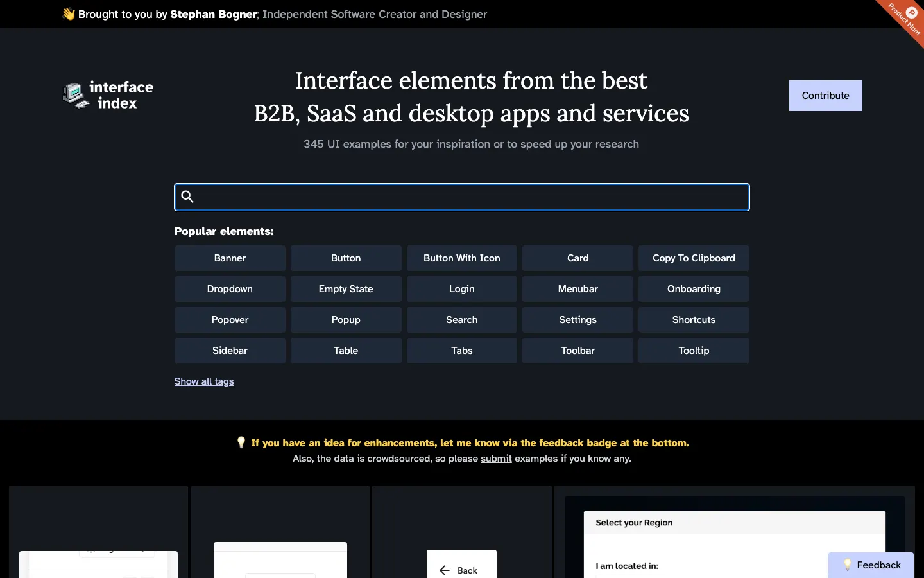Pick the Onboarding tag
This screenshot has width=924, height=578.
(694, 289)
